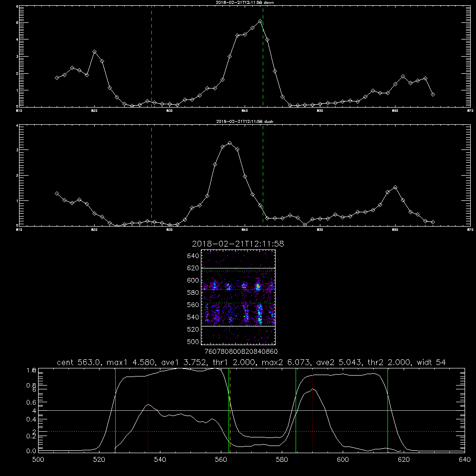476x476 pixels.
Task: Click the '560' label on bottom plot x-axis
Action: coord(221,460)
